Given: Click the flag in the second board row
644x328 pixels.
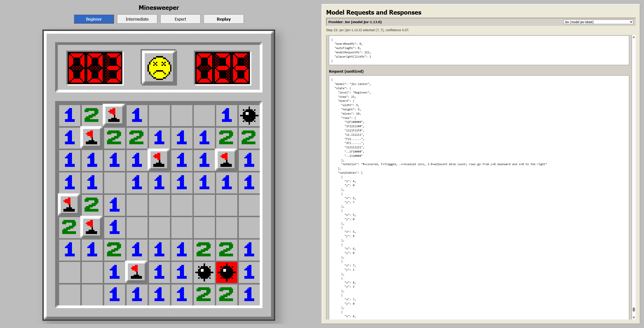Looking at the screenshot, I should pos(92,137).
